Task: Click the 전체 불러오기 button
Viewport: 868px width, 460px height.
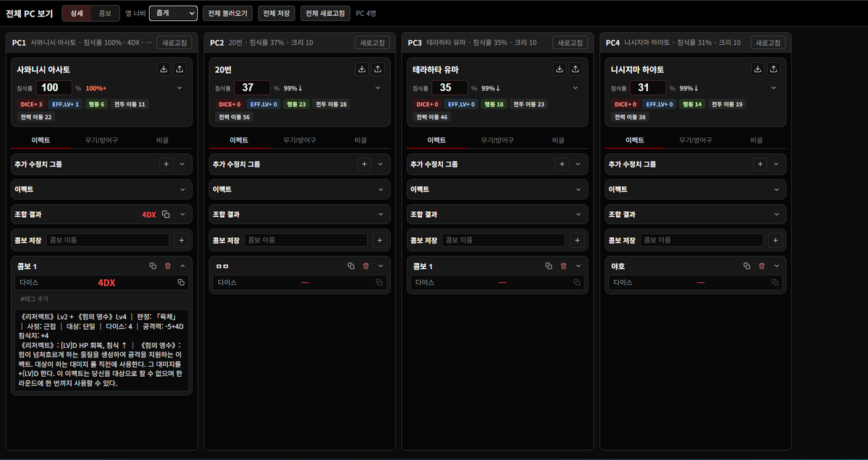Action: point(227,13)
